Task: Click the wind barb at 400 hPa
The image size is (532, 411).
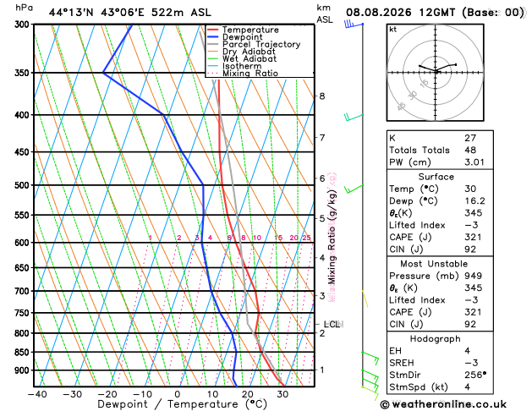Action: click(354, 118)
